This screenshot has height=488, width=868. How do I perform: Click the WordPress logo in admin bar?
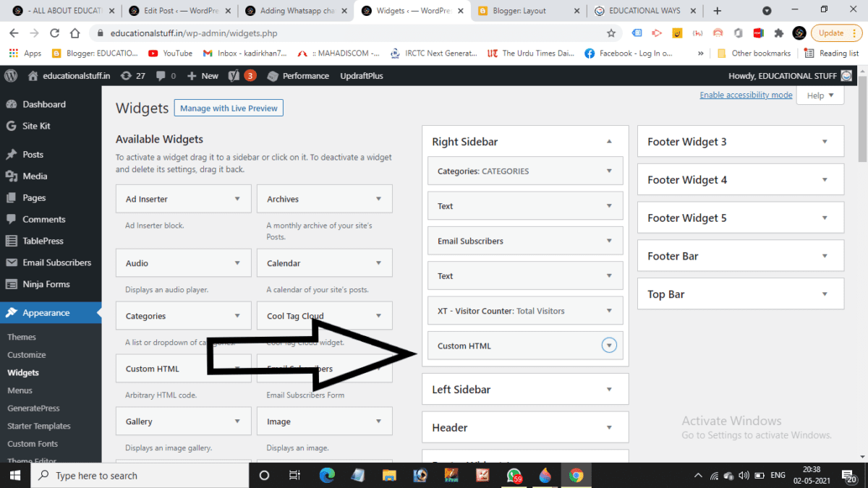[11, 76]
